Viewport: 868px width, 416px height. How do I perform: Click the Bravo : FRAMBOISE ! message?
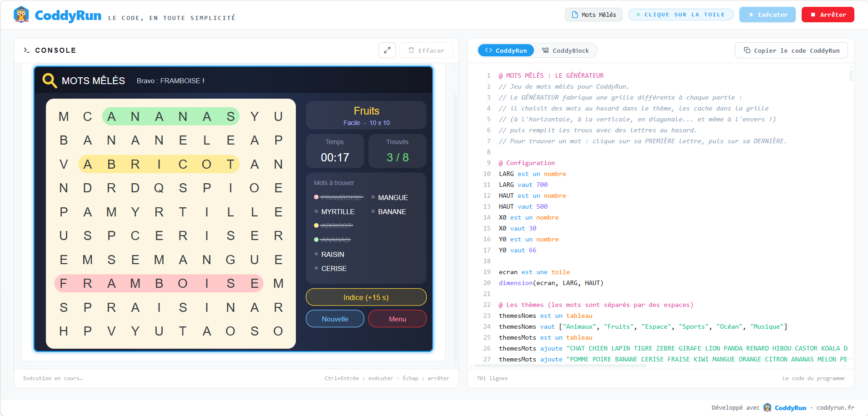170,80
